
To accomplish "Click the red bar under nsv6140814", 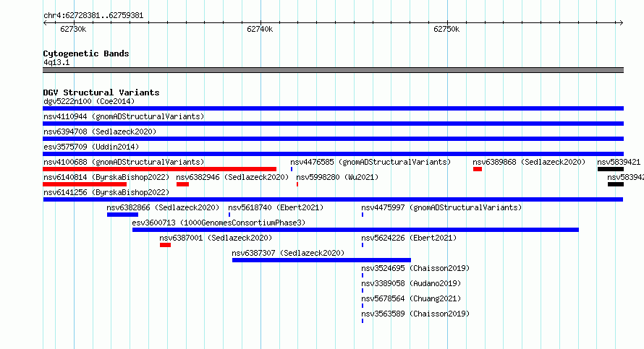I will (85, 184).
